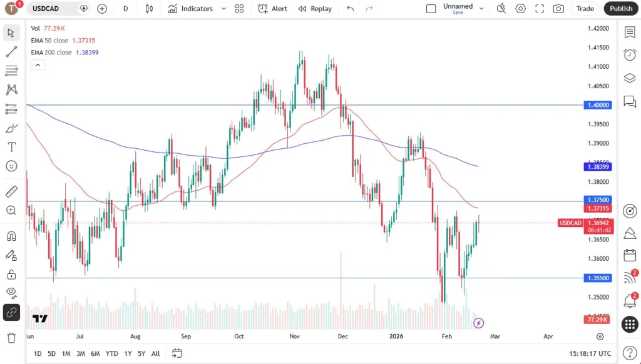Toggle the drawings sync mode button
The image size is (641, 364).
point(11,312)
